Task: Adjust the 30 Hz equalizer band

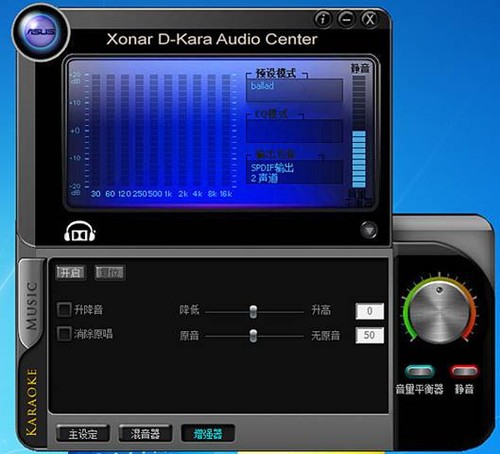Action: pos(96,131)
